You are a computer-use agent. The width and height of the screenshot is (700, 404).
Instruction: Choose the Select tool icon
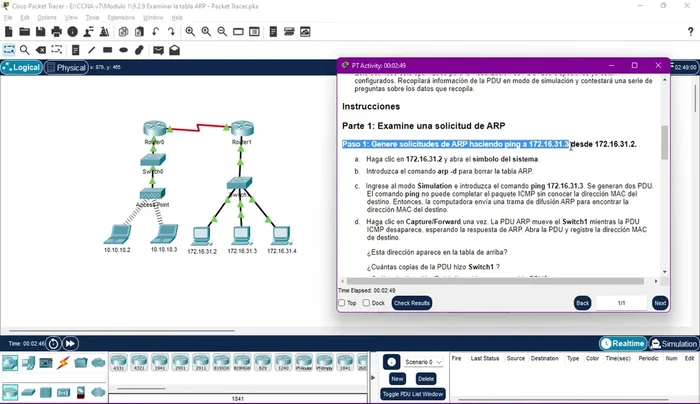pos(9,50)
